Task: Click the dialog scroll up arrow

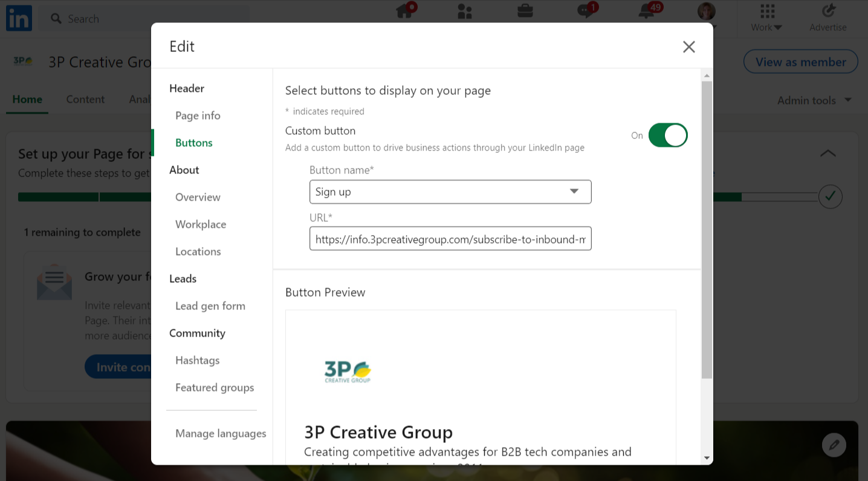Action: tap(707, 76)
